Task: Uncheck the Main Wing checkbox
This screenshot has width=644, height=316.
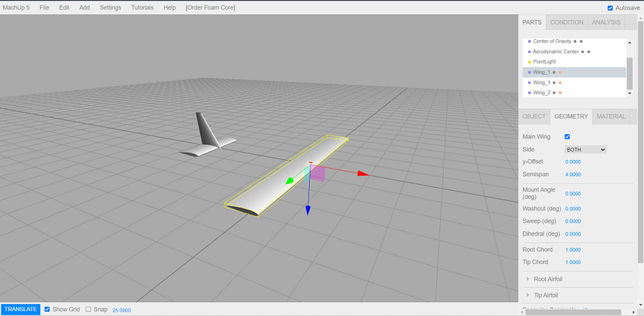Action: coord(567,136)
